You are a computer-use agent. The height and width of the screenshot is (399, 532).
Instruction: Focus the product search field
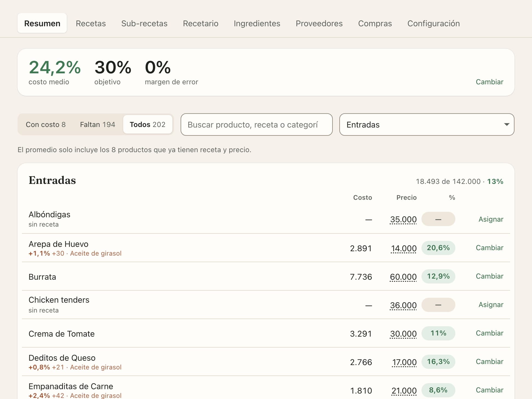pos(256,125)
